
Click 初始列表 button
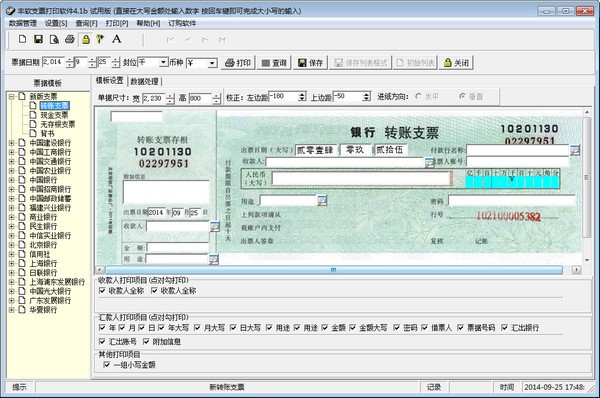coord(415,62)
